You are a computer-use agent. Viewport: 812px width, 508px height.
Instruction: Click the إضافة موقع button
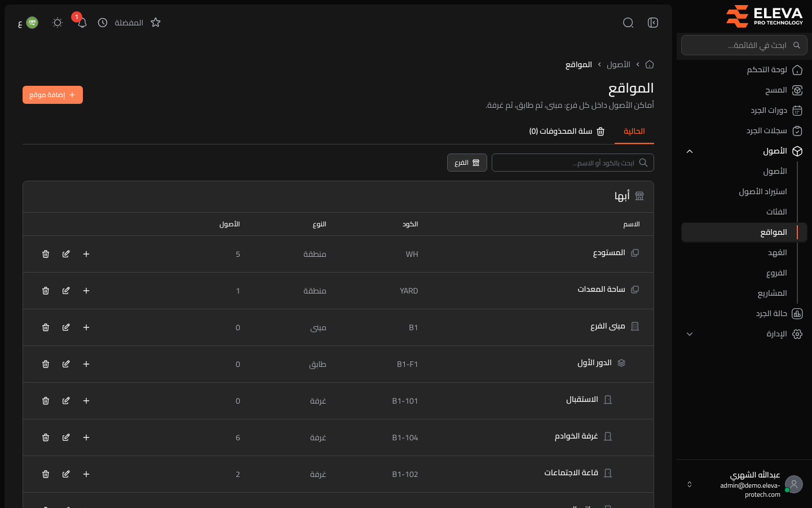coord(52,95)
